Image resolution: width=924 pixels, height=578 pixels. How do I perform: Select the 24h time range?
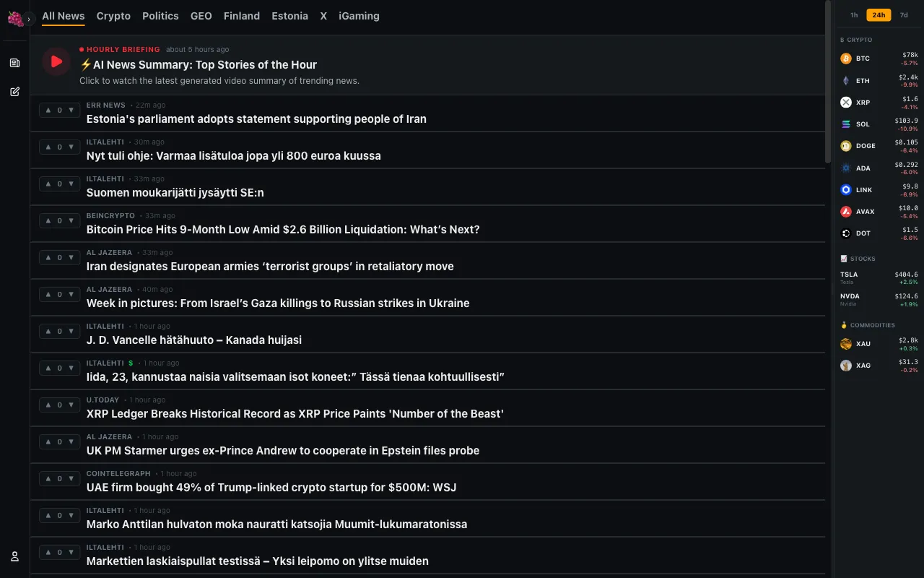pos(879,15)
